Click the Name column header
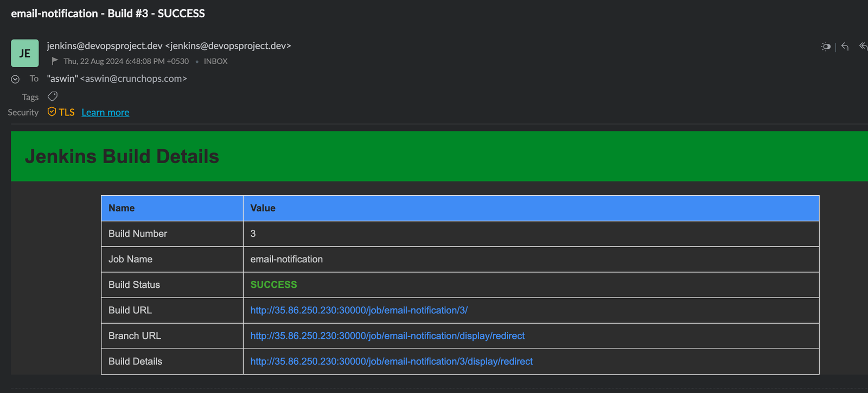Viewport: 868px width, 393px height. pyautogui.click(x=122, y=208)
